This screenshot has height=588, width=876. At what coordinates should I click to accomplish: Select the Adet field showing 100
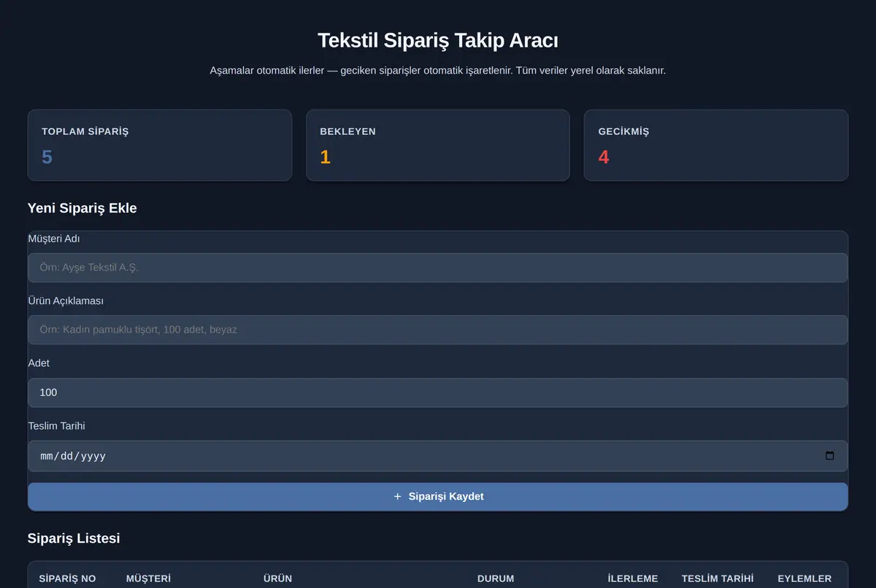438,392
